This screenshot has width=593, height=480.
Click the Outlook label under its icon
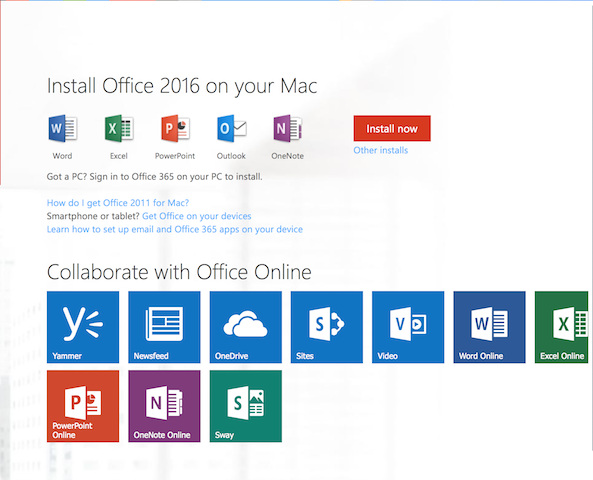pyautogui.click(x=231, y=156)
